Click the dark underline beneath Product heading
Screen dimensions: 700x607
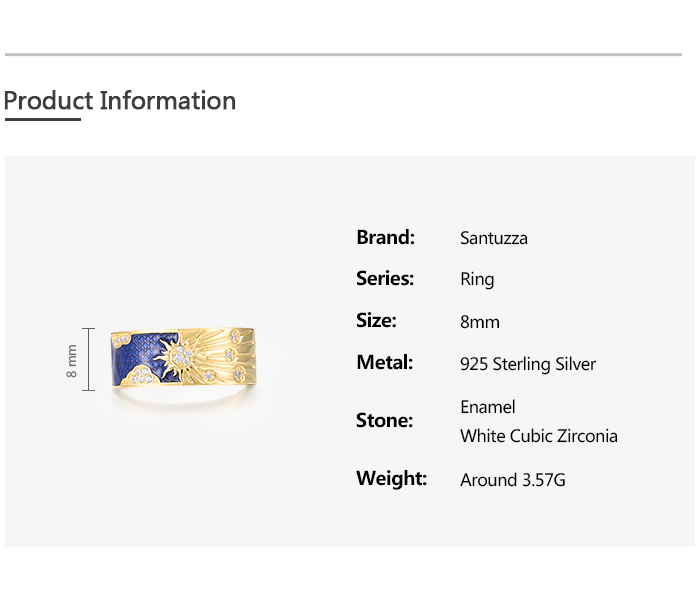42,120
